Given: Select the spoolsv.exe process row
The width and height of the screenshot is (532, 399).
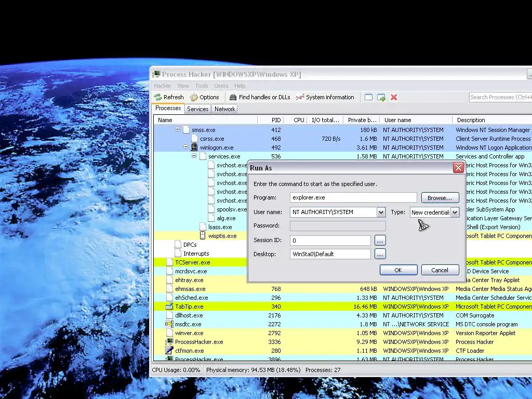Looking at the screenshot, I should 201,209.
